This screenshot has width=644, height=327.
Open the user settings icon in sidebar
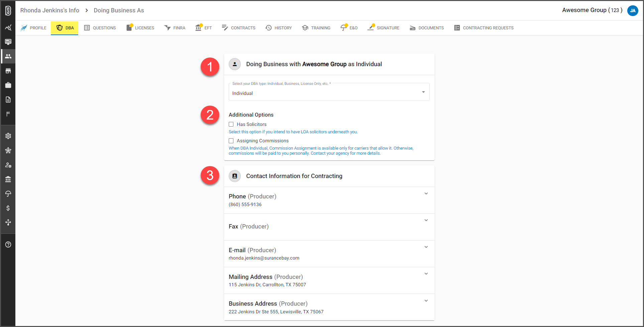(8, 165)
